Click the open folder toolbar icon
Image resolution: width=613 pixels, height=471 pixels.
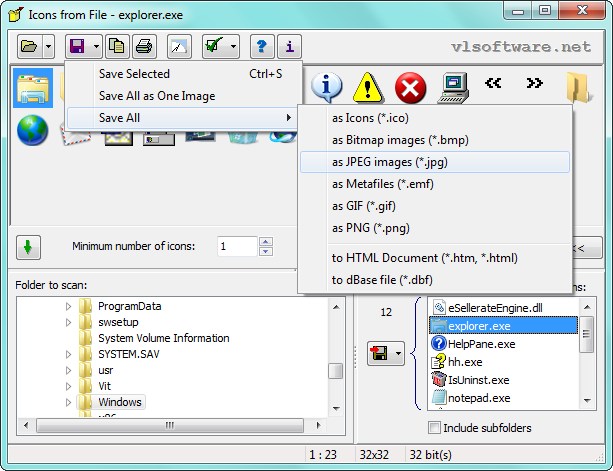pos(29,47)
